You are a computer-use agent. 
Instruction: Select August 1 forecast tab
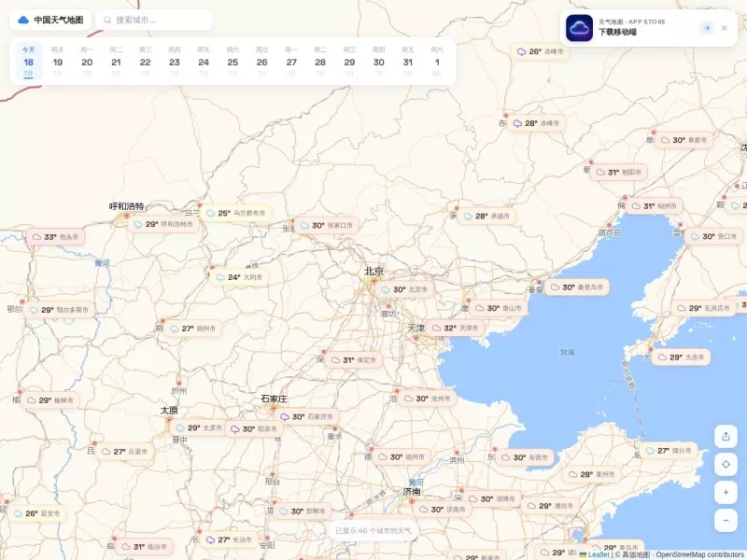click(x=437, y=62)
